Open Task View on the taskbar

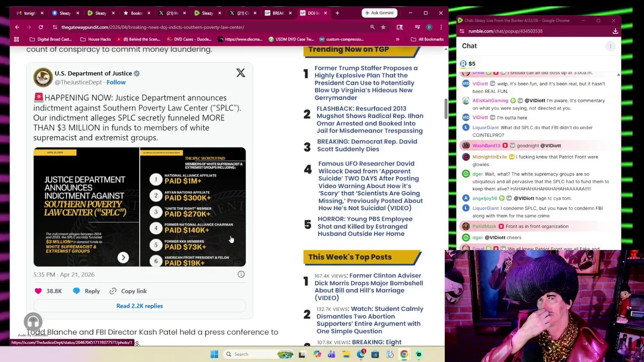[302, 354]
